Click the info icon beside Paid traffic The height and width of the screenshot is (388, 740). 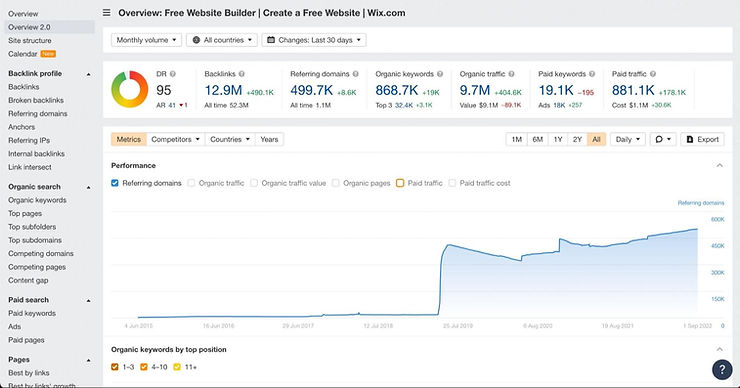click(x=653, y=74)
